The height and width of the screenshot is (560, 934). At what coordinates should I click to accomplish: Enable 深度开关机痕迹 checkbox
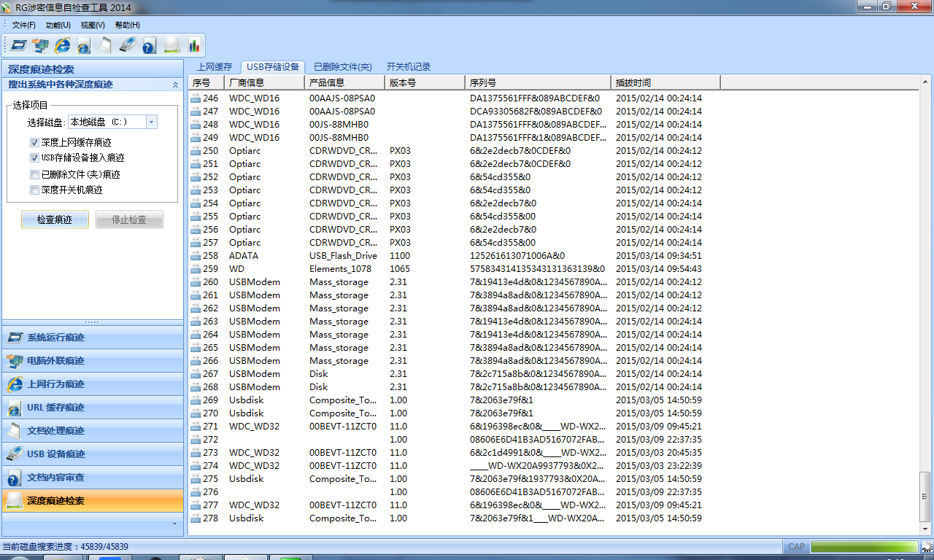(34, 190)
